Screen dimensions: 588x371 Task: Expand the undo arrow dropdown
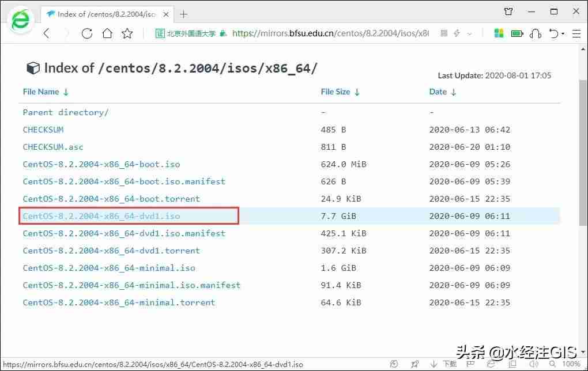pyautogui.click(x=563, y=34)
